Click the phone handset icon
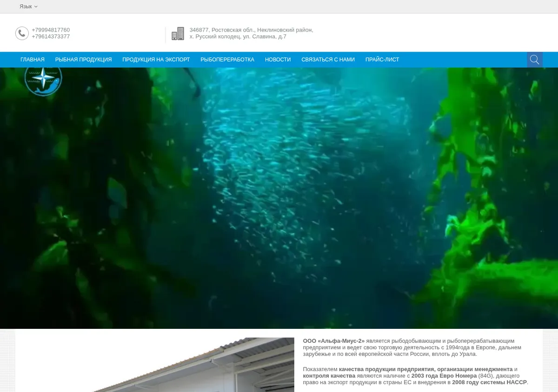Image resolution: width=558 pixels, height=392 pixels. click(22, 33)
